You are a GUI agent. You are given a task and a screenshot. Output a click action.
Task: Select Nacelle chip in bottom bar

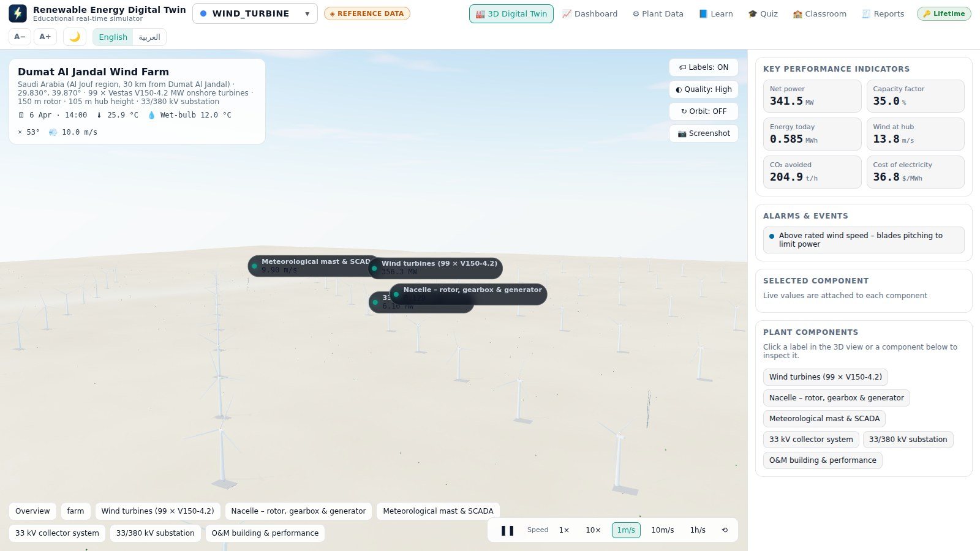298,511
